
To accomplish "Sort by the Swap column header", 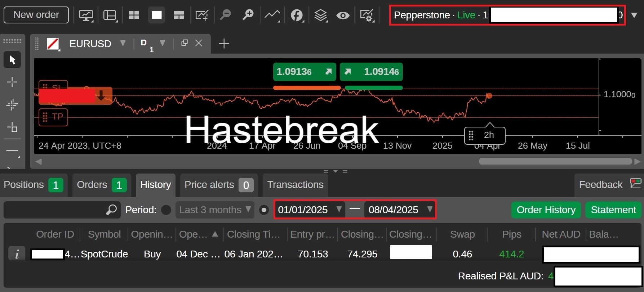I will click(x=462, y=234).
